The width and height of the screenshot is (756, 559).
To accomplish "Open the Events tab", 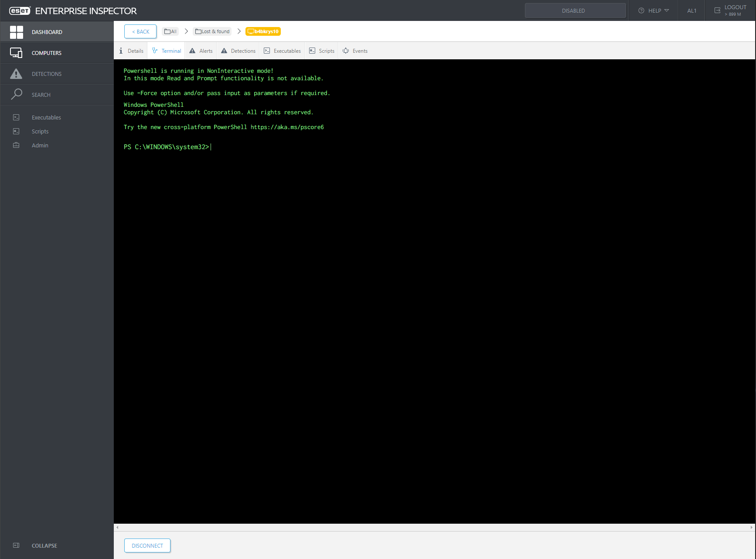I will click(x=355, y=51).
